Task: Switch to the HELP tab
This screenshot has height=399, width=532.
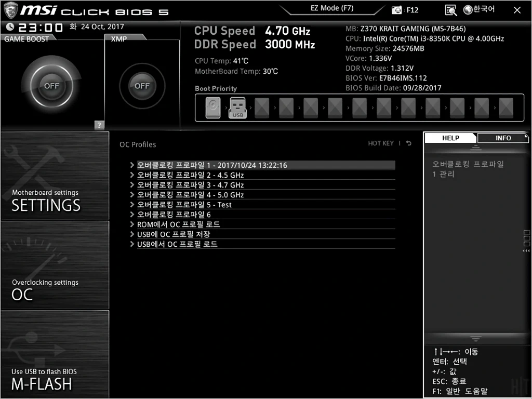Action: click(x=450, y=138)
